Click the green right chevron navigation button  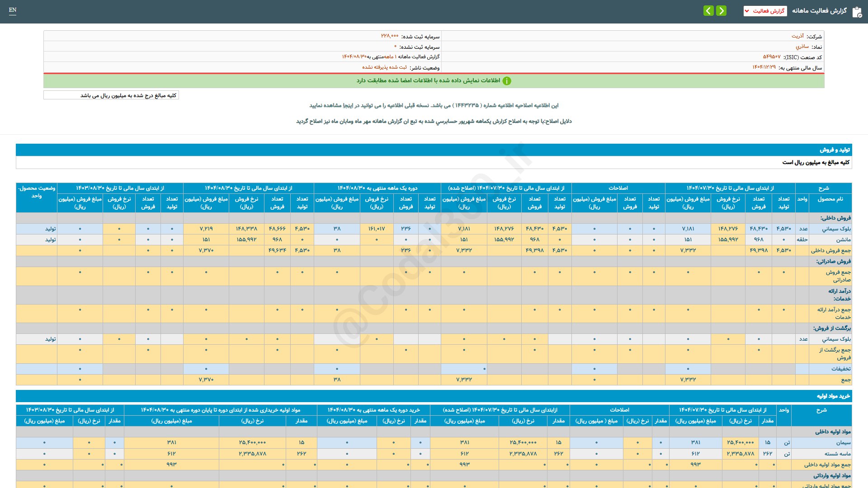(x=722, y=11)
